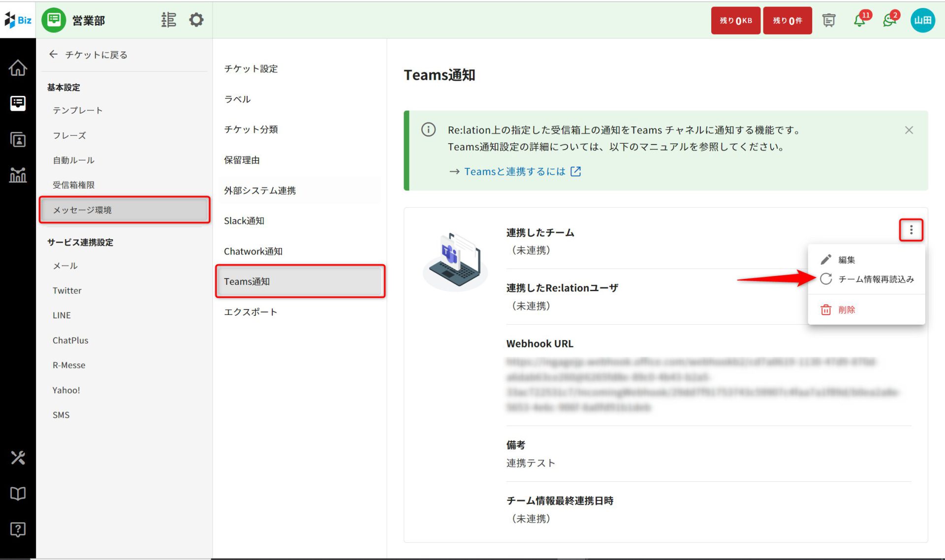
Task: Click the チーム情報最終連携日時 label
Action: tap(560, 500)
